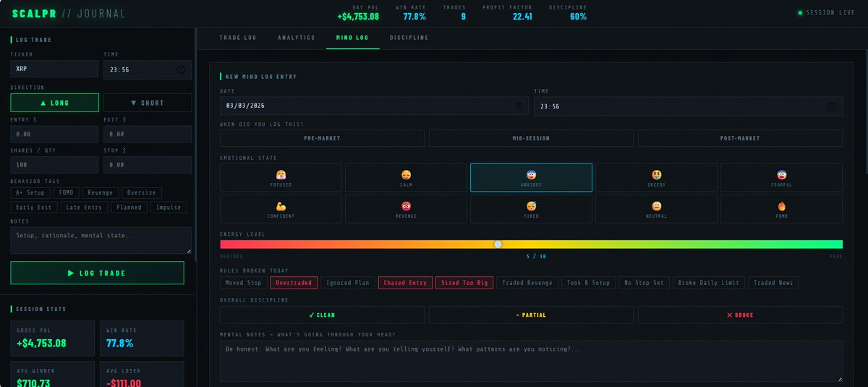Focus the Shares / Qty field
The height and width of the screenshot is (387, 868).
click(54, 165)
